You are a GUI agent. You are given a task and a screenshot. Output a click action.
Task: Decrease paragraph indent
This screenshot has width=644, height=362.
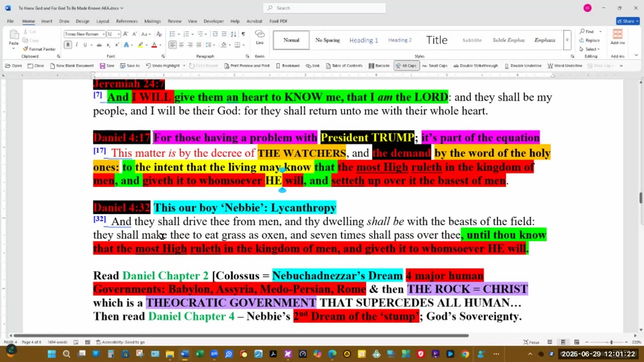tap(215, 34)
